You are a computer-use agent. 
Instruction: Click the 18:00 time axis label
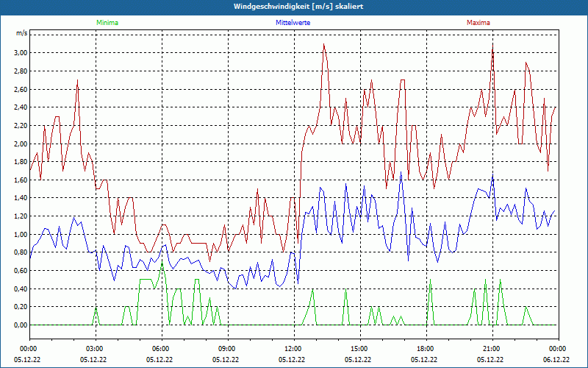(x=426, y=349)
